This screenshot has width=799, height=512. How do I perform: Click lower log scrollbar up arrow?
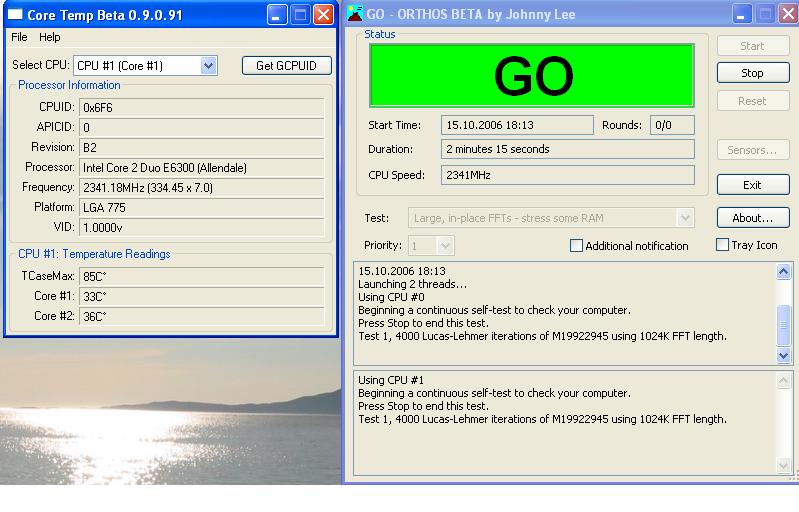click(783, 380)
